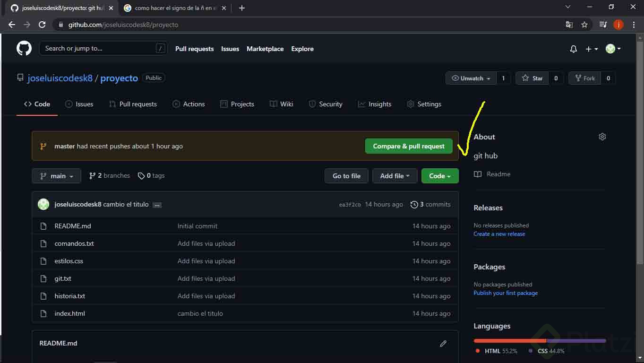
Task: Open the Actions tab
Action: coord(189,104)
